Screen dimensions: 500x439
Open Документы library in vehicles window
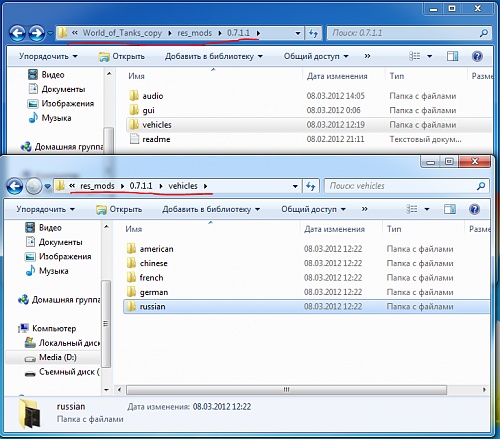point(54,242)
